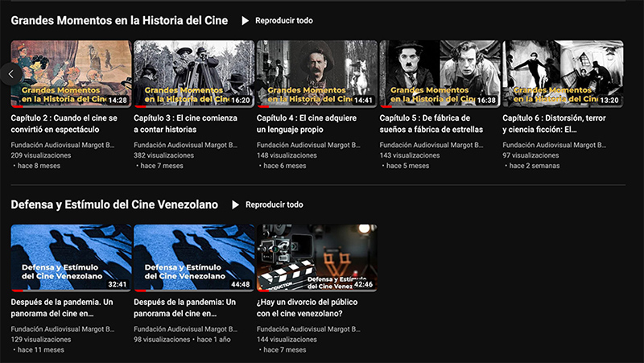
Task: Click channel name under Capítulo 3 video
Action: click(186, 145)
